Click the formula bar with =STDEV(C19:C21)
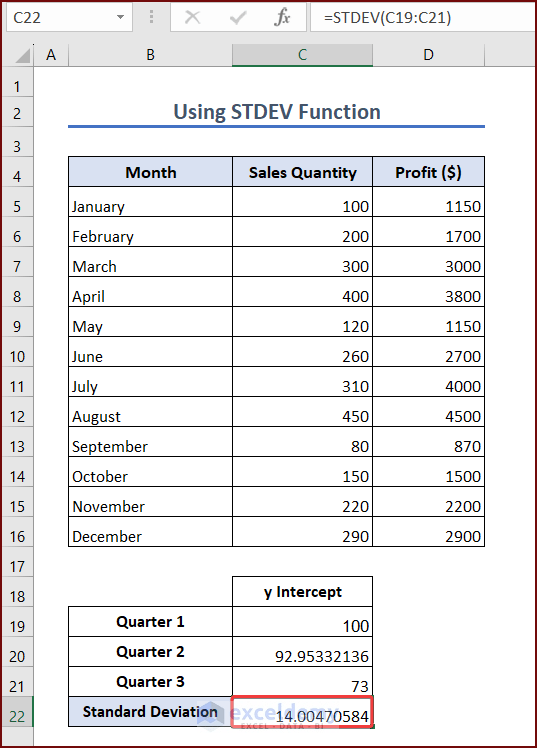The image size is (537, 748). click(423, 18)
